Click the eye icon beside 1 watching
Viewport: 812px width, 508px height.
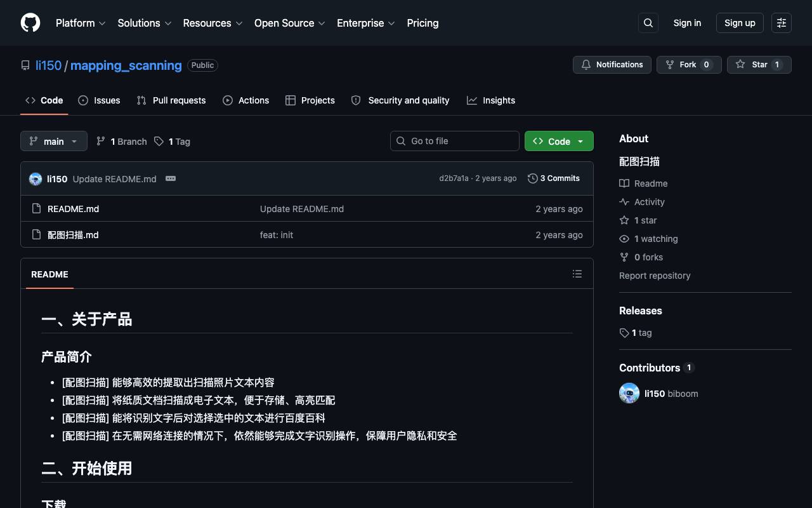[624, 239]
